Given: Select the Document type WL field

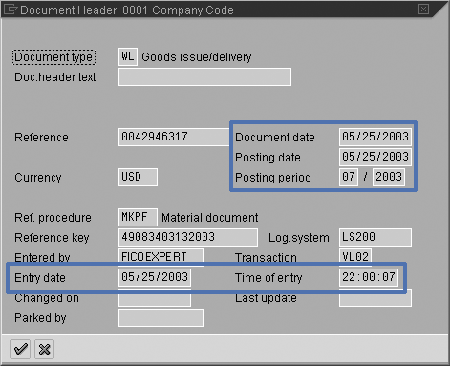Looking at the screenshot, I should [128, 57].
